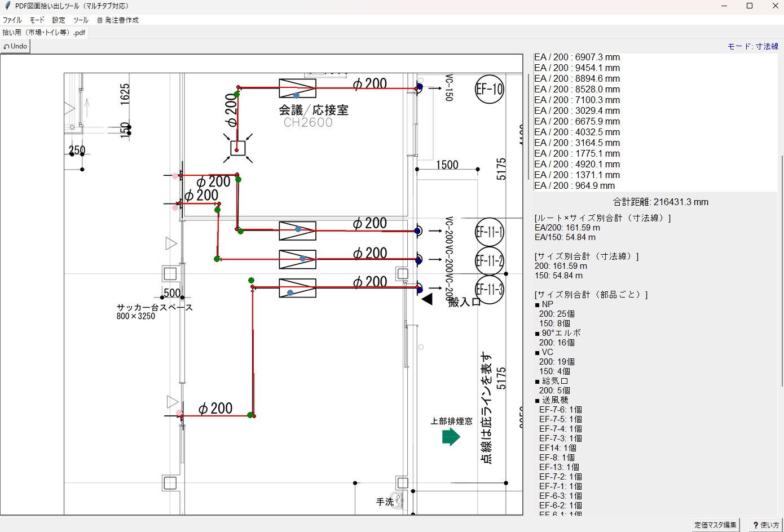Click the green 上部排煙窓 arrow symbol
784x532 pixels.
tap(451, 437)
